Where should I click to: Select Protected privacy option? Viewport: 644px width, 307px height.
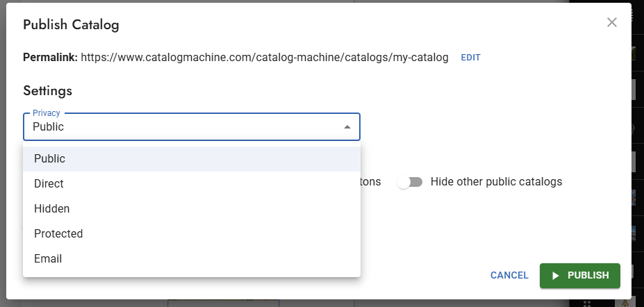pos(192,234)
